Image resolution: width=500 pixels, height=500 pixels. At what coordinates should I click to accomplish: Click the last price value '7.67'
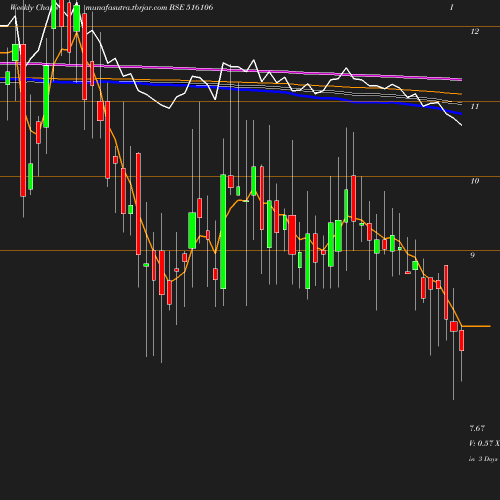477,428
